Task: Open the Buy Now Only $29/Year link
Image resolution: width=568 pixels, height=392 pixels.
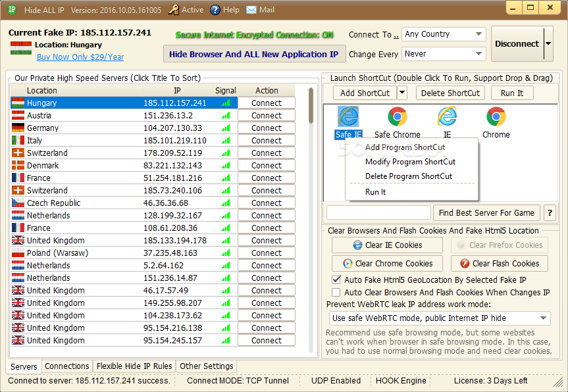Action: pyautogui.click(x=80, y=57)
